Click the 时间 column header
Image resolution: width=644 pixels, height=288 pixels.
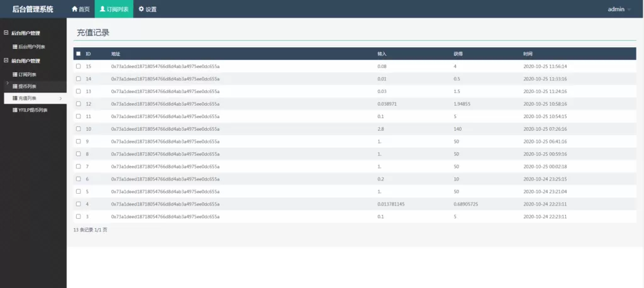[x=528, y=53]
